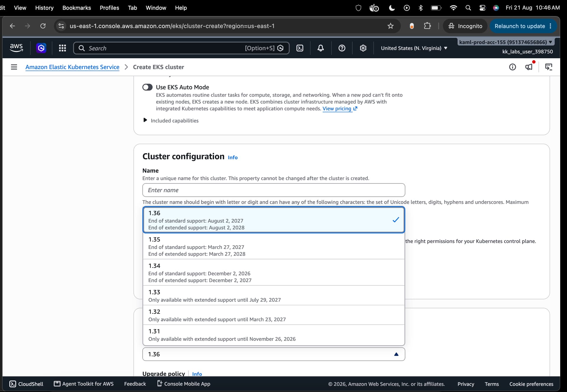Go back to the previous page
Screen dimensions: 567x392
tap(12, 26)
